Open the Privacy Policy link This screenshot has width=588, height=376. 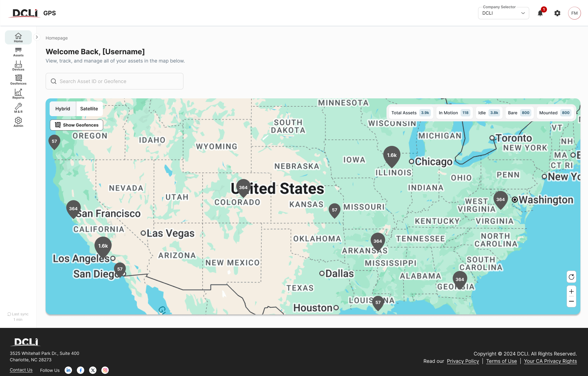coord(463,361)
